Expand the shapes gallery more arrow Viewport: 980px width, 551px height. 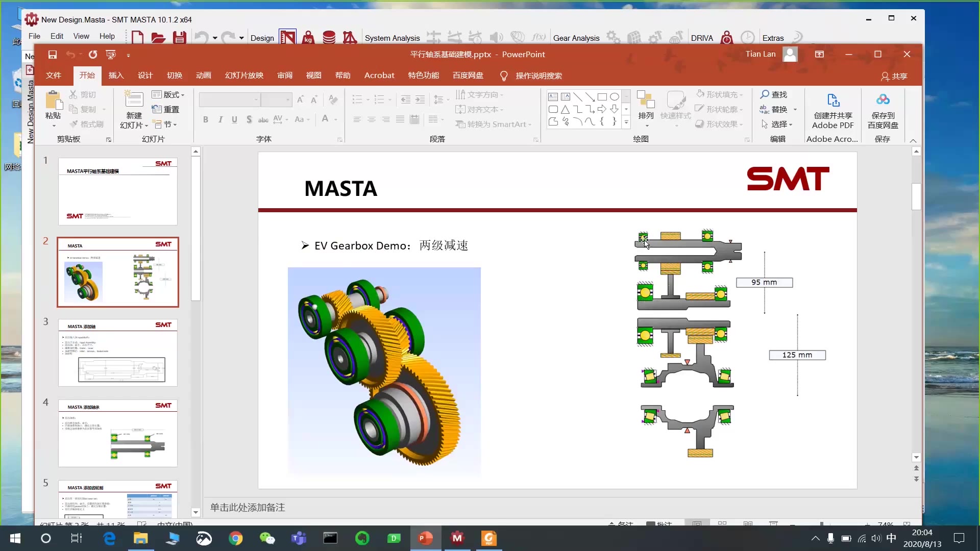coord(626,122)
